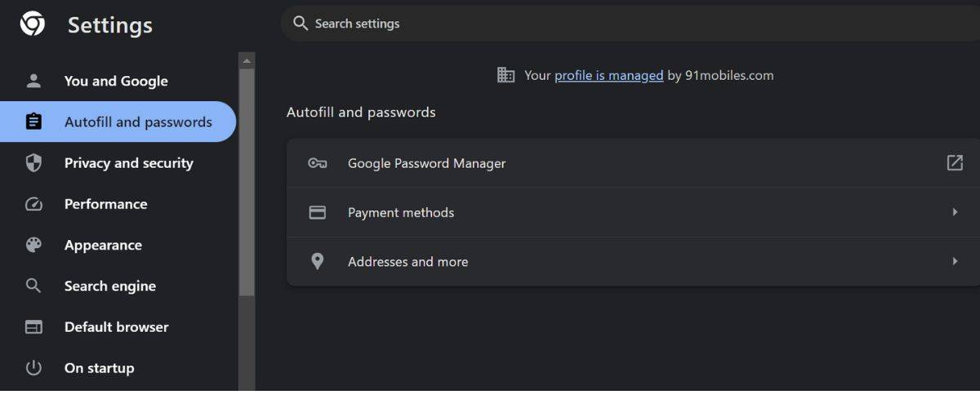The height and width of the screenshot is (408, 980).
Task: Click the window icon for Default browser
Action: click(x=33, y=327)
